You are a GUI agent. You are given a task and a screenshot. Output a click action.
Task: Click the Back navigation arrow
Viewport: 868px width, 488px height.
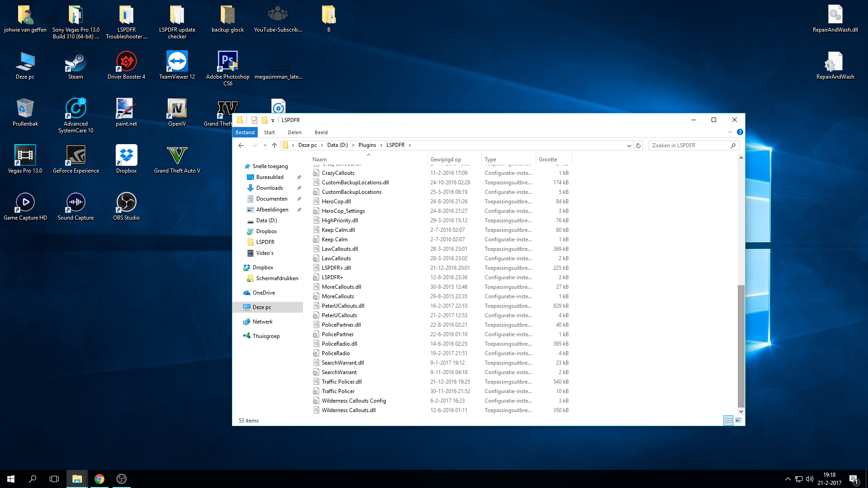click(x=241, y=145)
